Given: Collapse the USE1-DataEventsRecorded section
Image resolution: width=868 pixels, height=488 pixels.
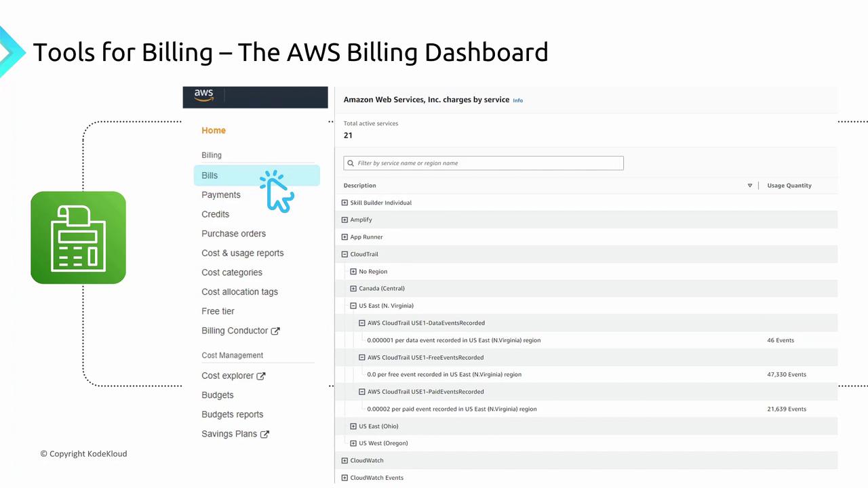Looking at the screenshot, I should click(362, 323).
